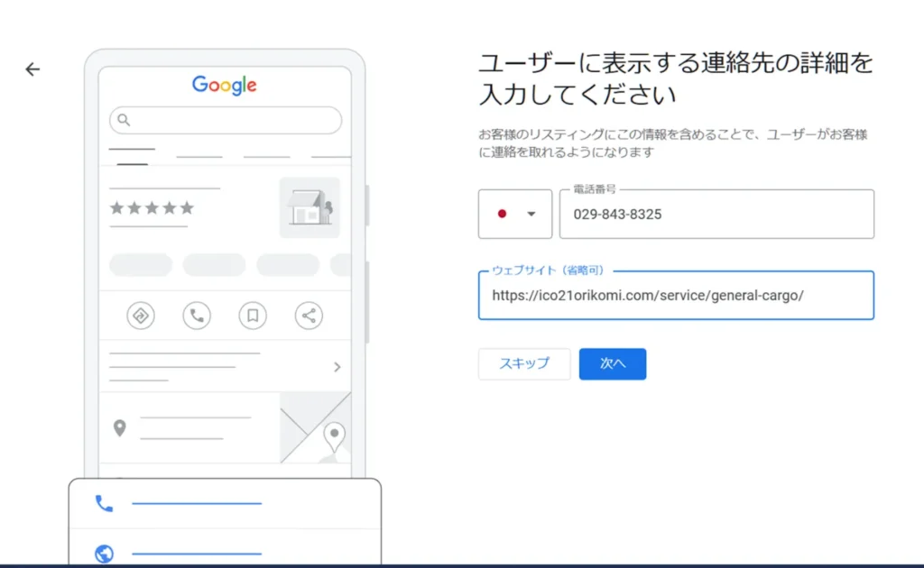This screenshot has width=924, height=568.
Task: Click the ウェブサイト URL input field
Action: [676, 296]
